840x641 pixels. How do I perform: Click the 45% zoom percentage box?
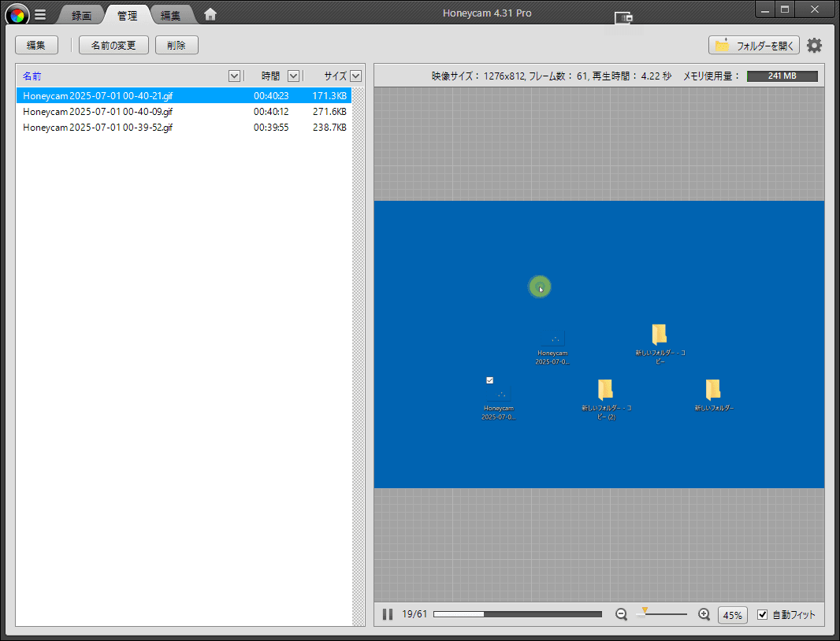[x=733, y=615]
